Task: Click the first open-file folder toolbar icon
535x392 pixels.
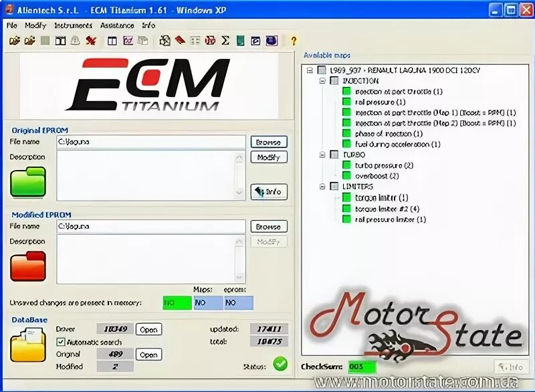Action: (14, 41)
